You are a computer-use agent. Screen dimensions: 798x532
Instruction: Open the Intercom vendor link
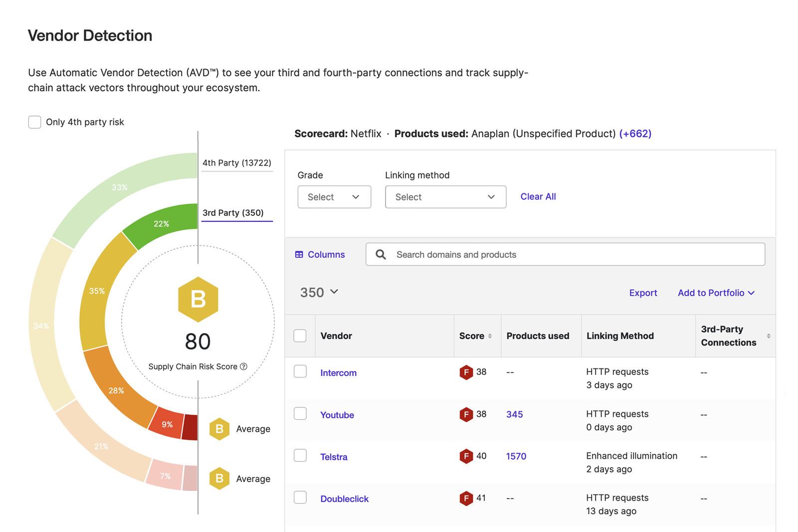[x=338, y=373]
